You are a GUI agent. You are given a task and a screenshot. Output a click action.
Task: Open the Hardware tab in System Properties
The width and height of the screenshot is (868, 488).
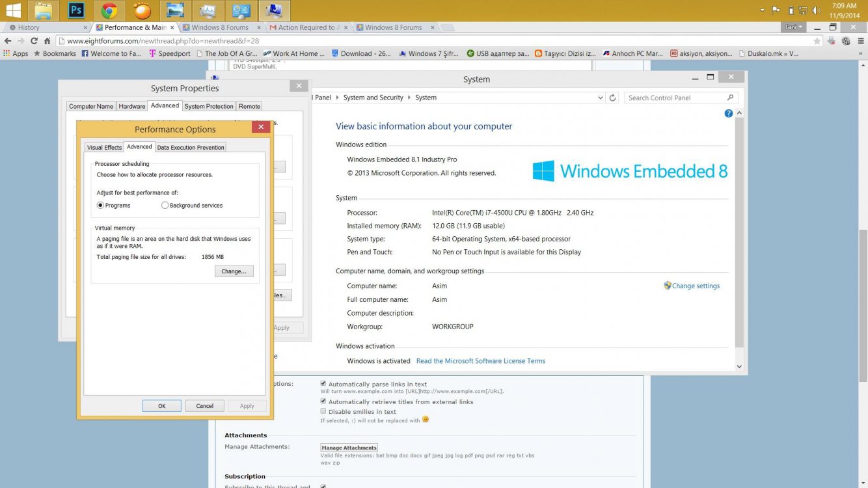point(132,106)
